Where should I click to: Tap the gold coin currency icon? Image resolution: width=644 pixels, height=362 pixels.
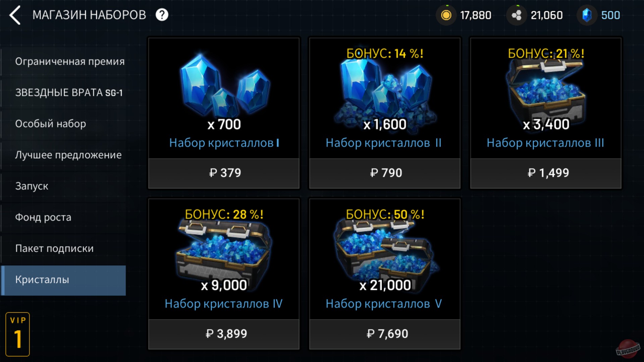point(446,15)
